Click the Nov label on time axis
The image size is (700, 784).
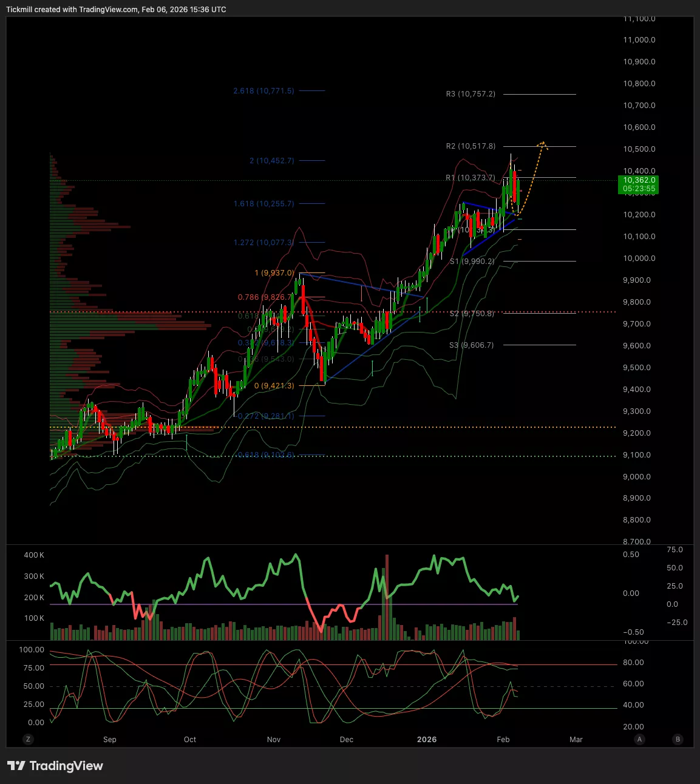tap(274, 739)
